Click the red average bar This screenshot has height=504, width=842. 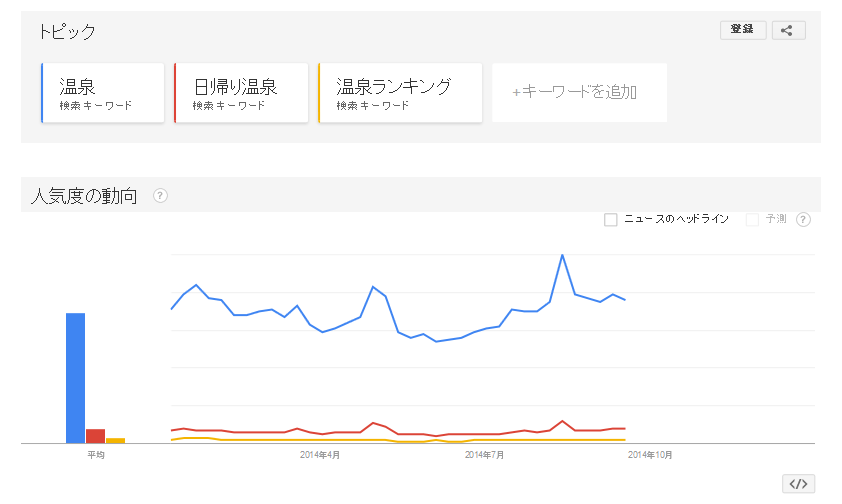pyautogui.click(x=95, y=436)
